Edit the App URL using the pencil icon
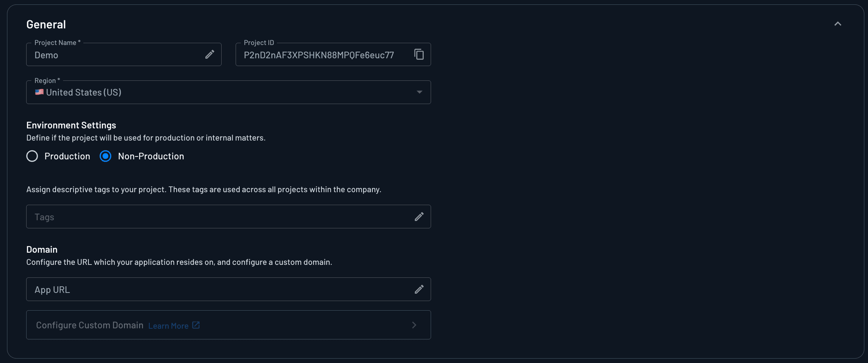Viewport: 868px width, 363px height. point(418,289)
